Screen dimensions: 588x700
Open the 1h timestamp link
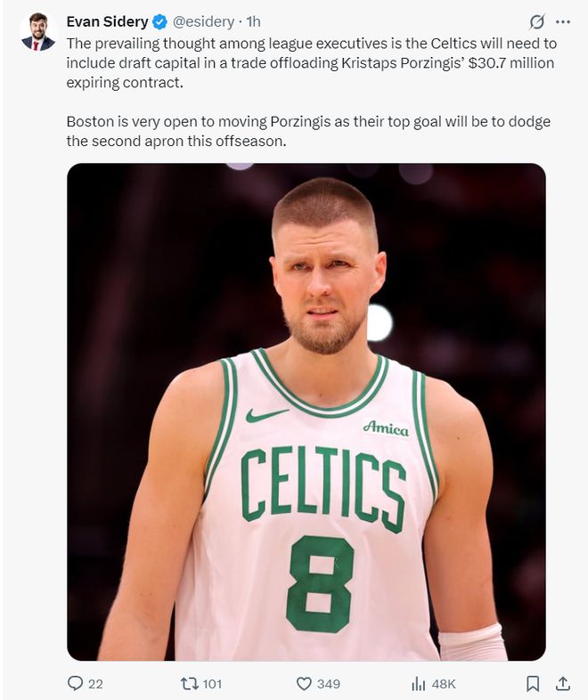coord(253,22)
